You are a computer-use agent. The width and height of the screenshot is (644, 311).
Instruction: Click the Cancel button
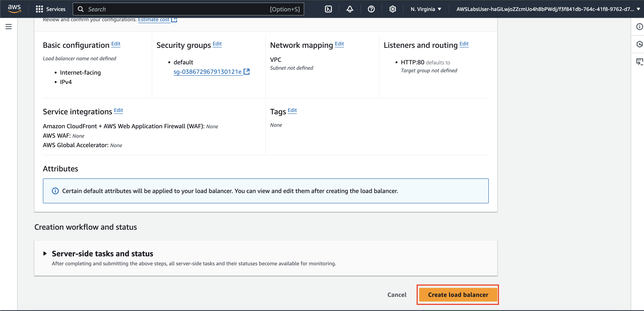[x=397, y=295]
